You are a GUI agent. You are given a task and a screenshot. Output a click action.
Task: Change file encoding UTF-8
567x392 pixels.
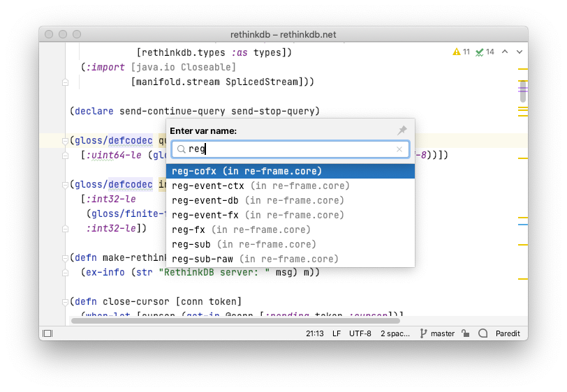point(360,333)
